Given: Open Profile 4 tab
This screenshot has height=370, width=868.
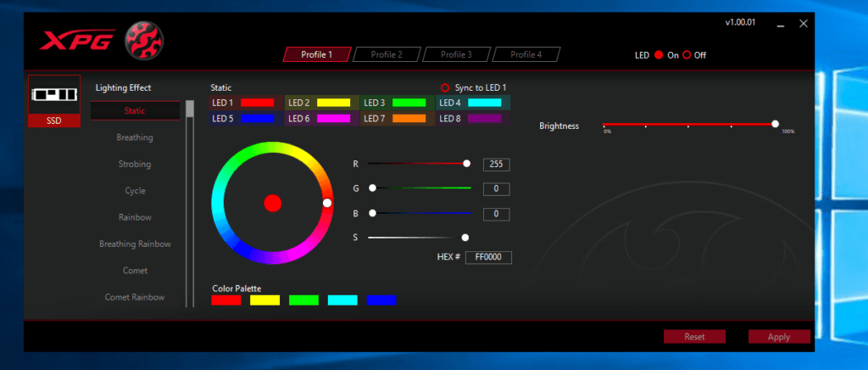Looking at the screenshot, I should point(526,54).
